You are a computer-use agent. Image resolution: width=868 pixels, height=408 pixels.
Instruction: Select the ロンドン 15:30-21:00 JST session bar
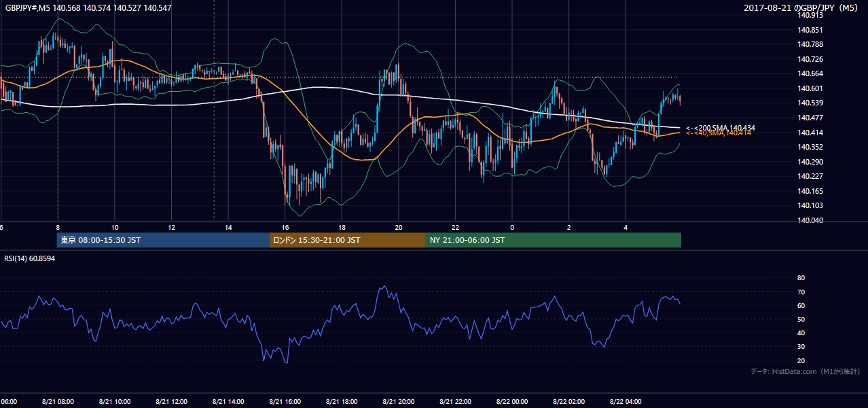pos(348,240)
